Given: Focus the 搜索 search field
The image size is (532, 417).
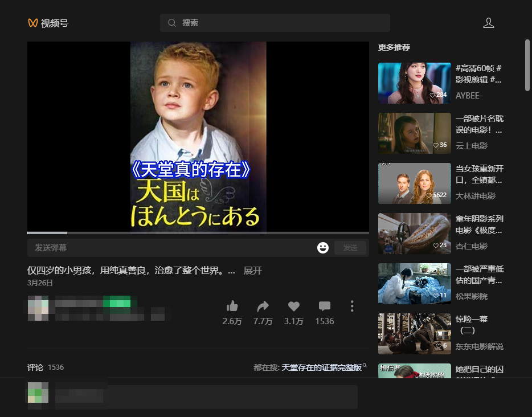Looking at the screenshot, I should 275,23.
